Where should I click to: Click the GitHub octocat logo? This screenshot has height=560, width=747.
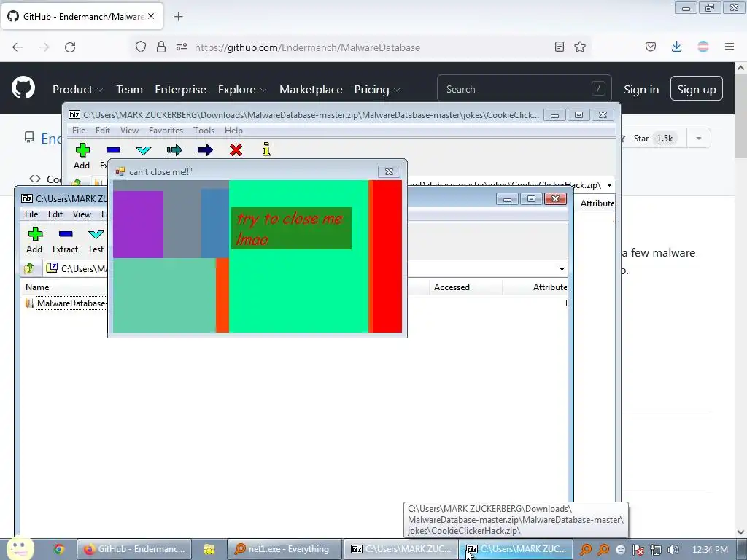[x=23, y=87]
